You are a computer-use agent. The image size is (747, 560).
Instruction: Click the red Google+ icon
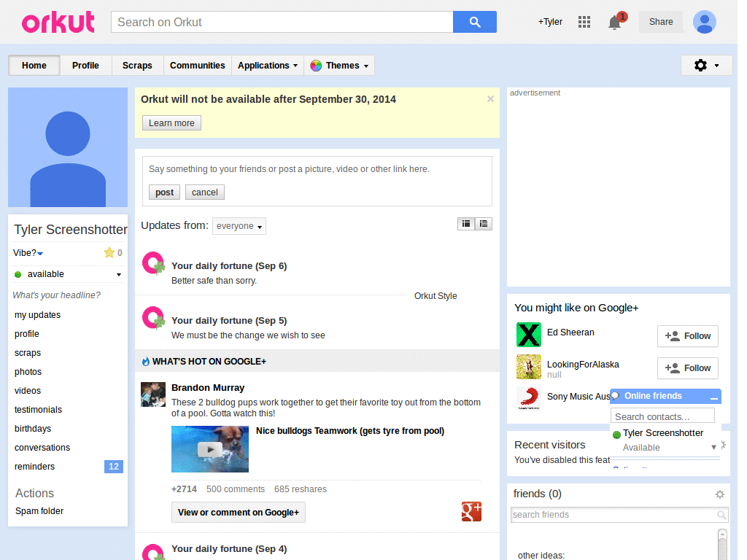click(x=471, y=511)
